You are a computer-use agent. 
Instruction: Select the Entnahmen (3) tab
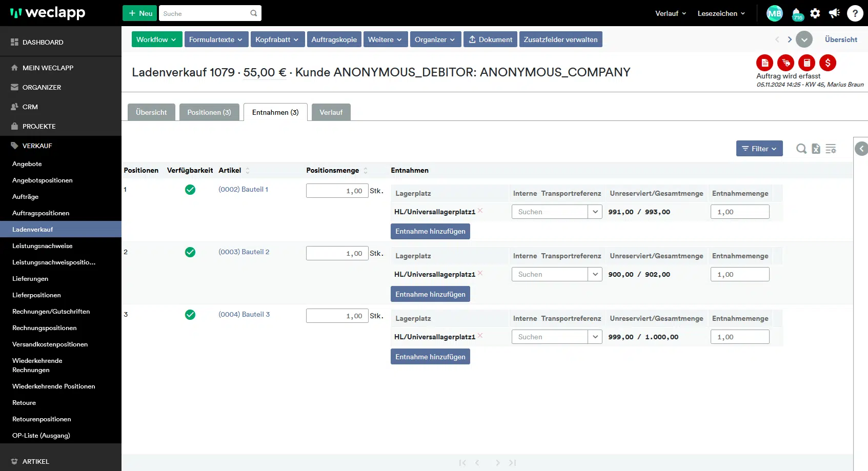pos(275,112)
